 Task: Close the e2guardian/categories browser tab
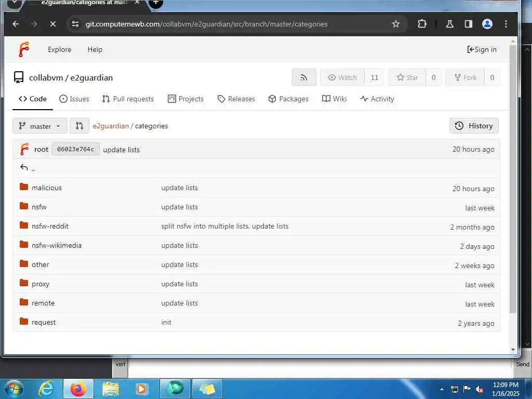point(137,3)
